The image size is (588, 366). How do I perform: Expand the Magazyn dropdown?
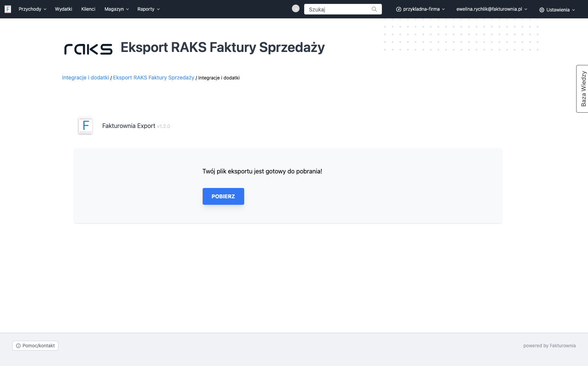click(x=117, y=9)
